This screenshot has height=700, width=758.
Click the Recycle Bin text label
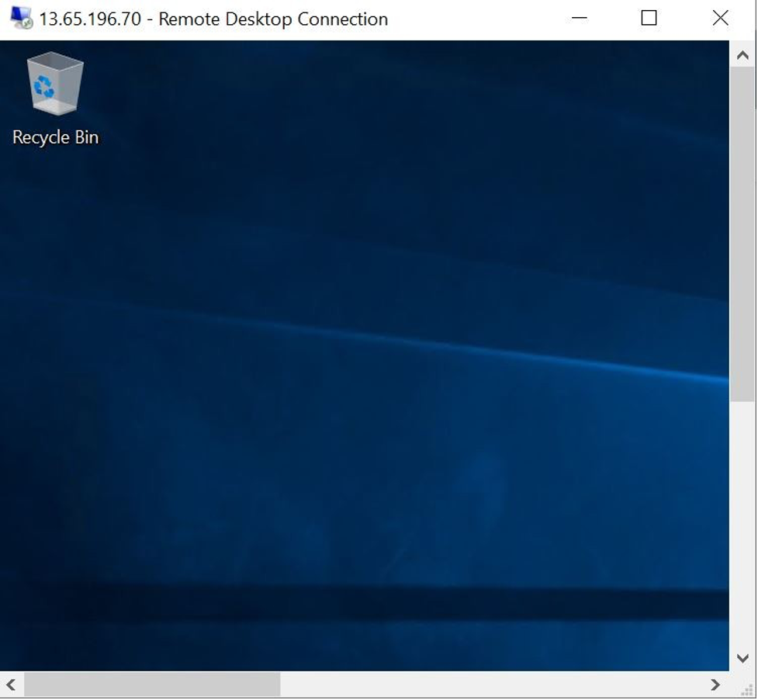55,137
